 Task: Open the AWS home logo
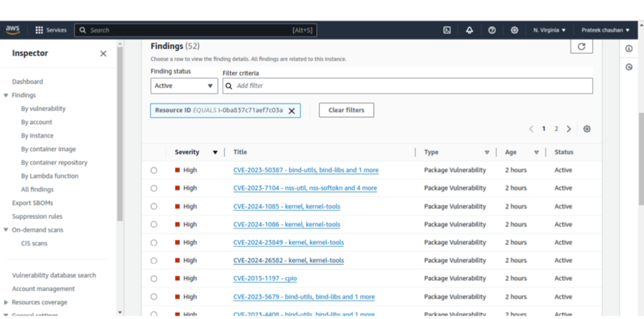click(x=13, y=29)
